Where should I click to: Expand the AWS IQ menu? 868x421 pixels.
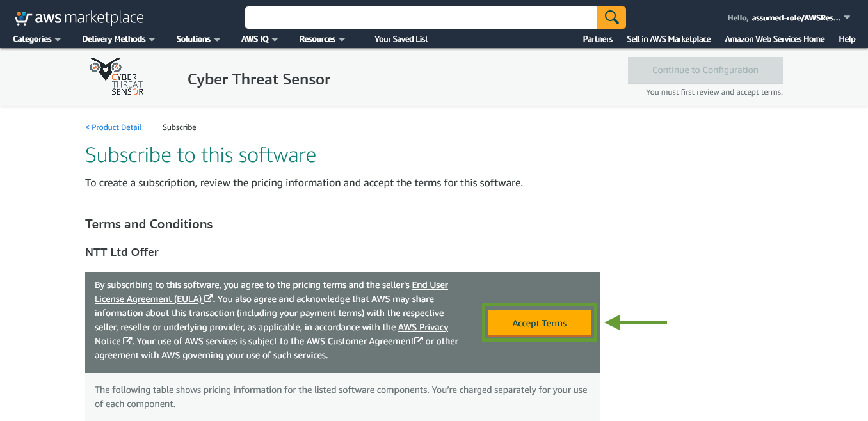[x=260, y=39]
